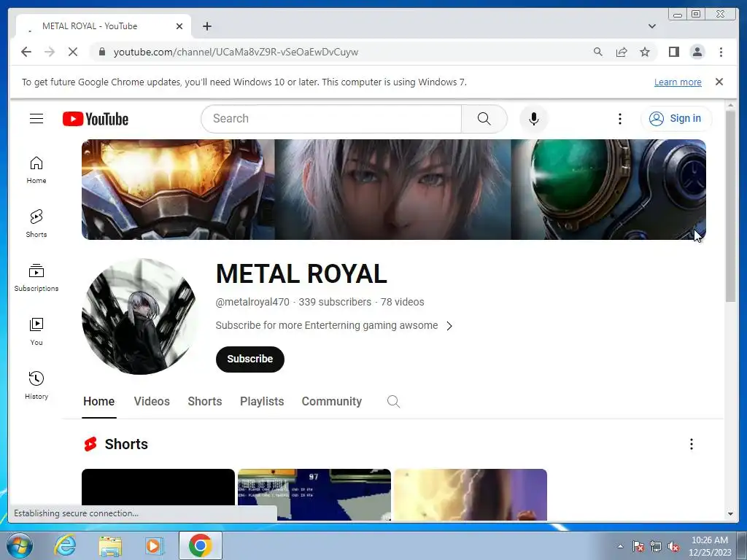
Task: Click the METAL ROYAL channel avatar
Action: [x=140, y=316]
